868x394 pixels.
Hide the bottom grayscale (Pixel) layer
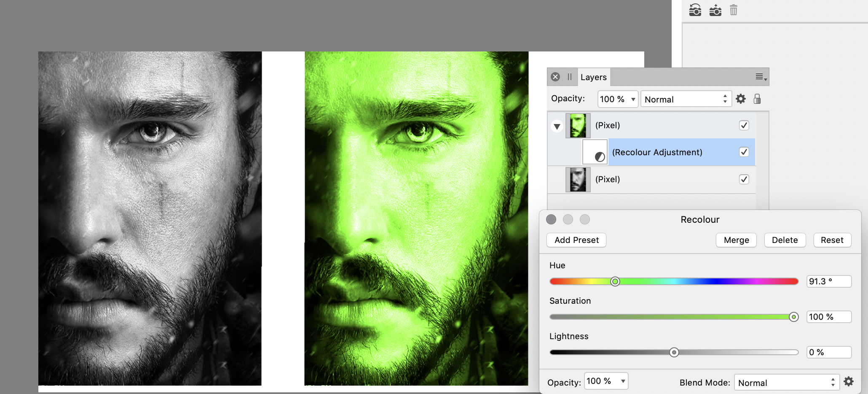click(x=744, y=179)
